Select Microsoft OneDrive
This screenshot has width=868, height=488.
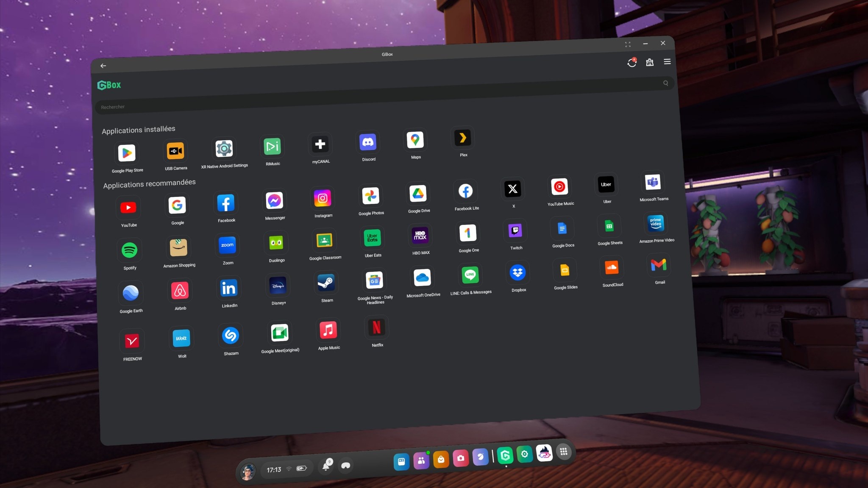point(422,277)
